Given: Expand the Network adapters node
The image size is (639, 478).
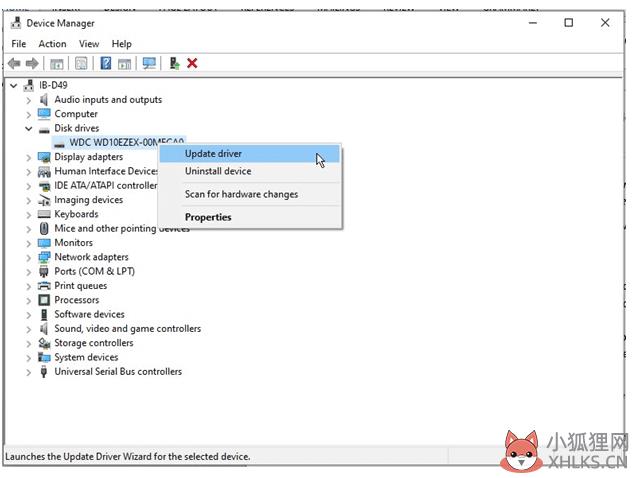Looking at the screenshot, I should pyautogui.click(x=29, y=257).
